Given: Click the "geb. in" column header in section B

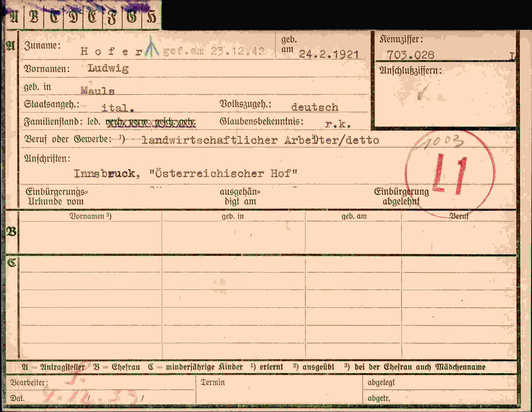Looking at the screenshot, I should pyautogui.click(x=233, y=216).
